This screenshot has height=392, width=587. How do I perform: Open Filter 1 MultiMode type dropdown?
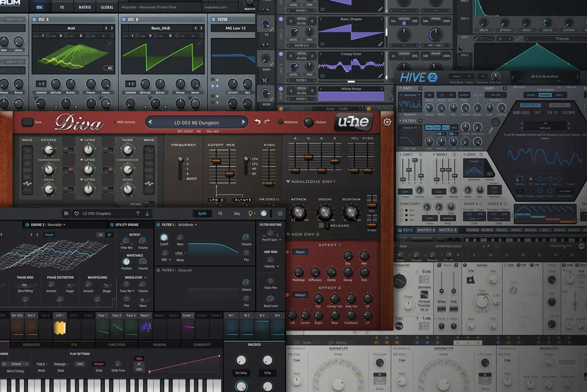point(188,225)
